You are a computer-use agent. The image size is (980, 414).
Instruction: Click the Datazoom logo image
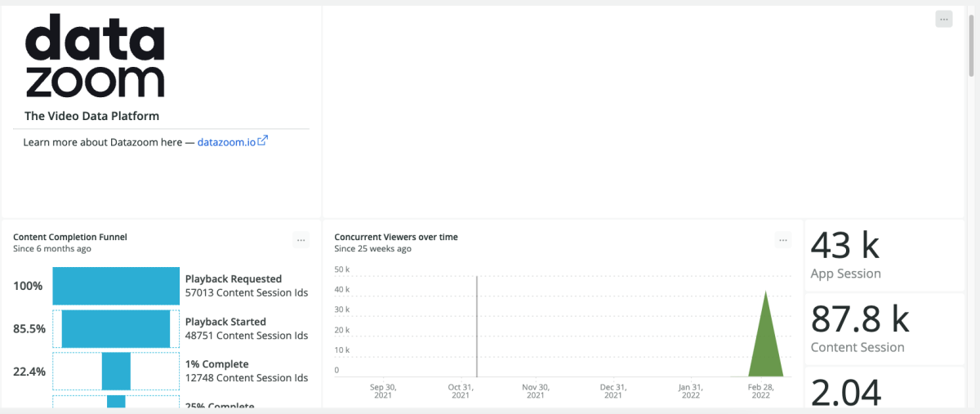pyautogui.click(x=95, y=57)
